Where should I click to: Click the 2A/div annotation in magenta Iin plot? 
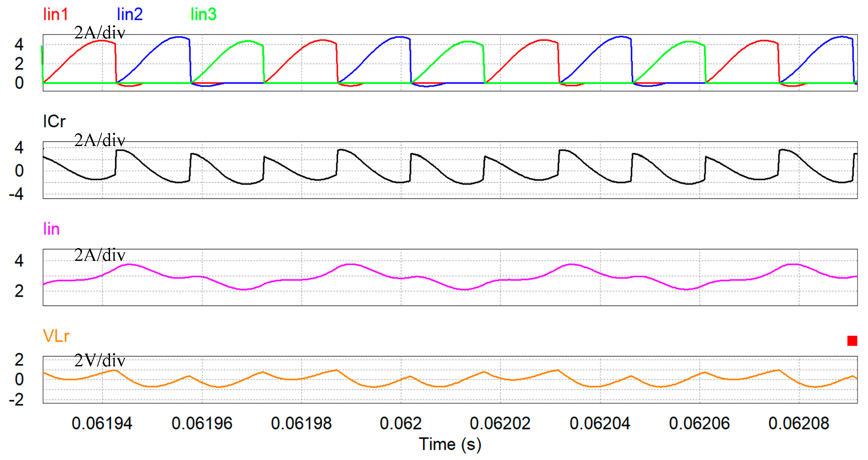pos(99,255)
